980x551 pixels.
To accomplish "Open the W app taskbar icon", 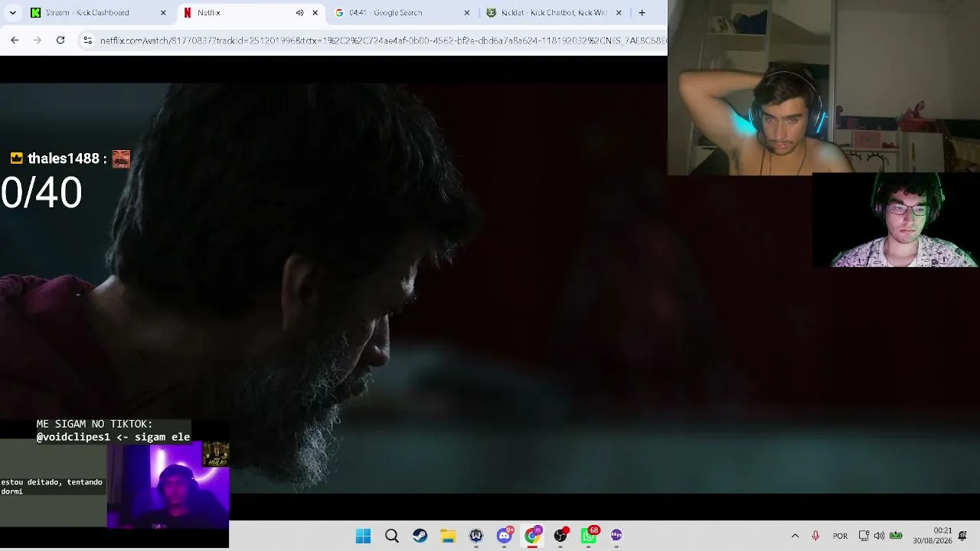I will click(475, 536).
